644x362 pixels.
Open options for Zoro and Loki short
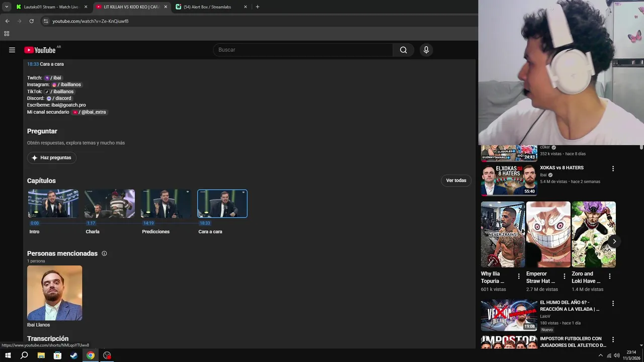pos(609,276)
